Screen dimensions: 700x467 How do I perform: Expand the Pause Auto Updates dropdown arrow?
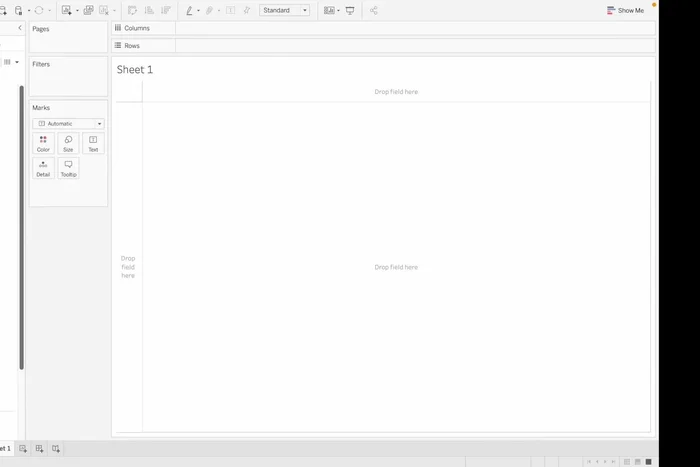(29, 11)
